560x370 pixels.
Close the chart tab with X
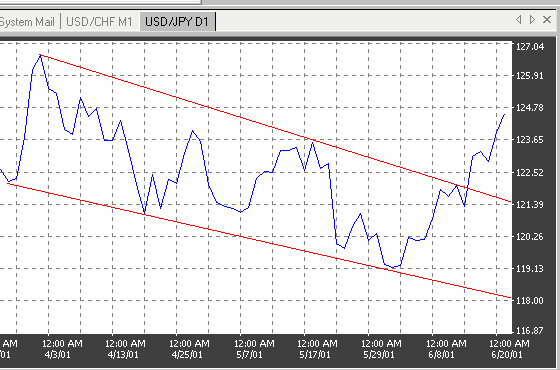[x=547, y=20]
